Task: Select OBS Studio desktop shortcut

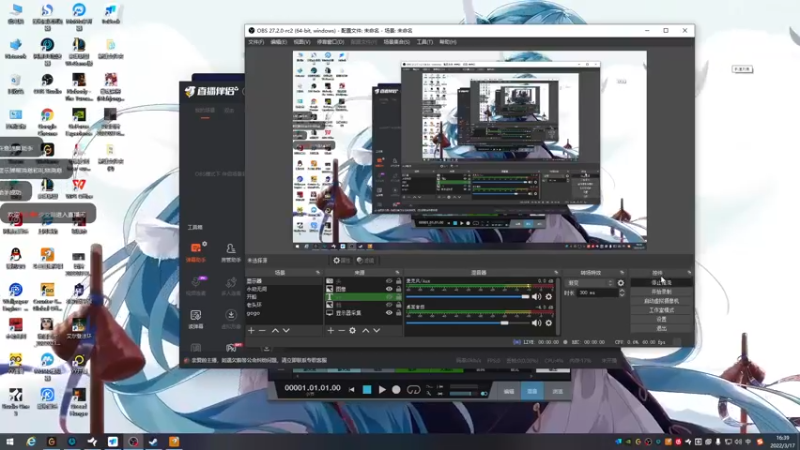Action: tap(47, 84)
